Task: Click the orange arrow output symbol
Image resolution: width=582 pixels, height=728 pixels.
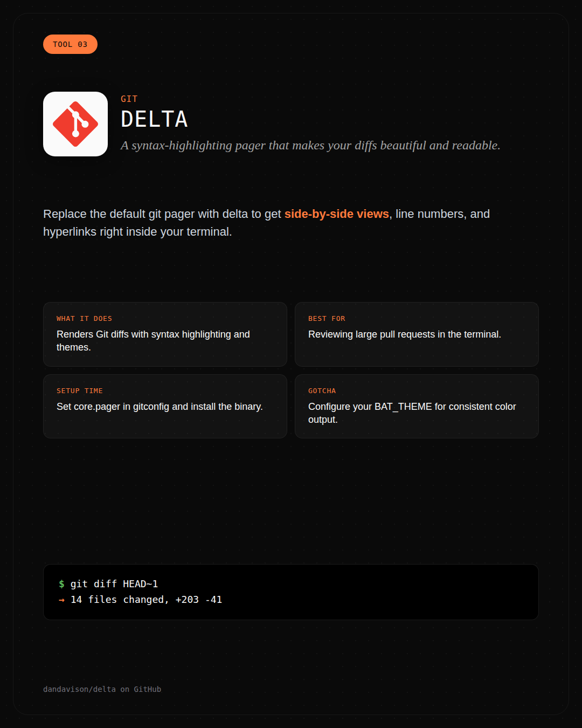Action: click(x=62, y=600)
